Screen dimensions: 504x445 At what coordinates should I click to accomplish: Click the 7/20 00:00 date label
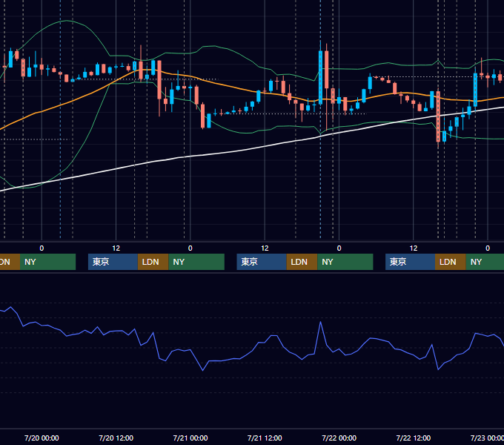point(42,438)
